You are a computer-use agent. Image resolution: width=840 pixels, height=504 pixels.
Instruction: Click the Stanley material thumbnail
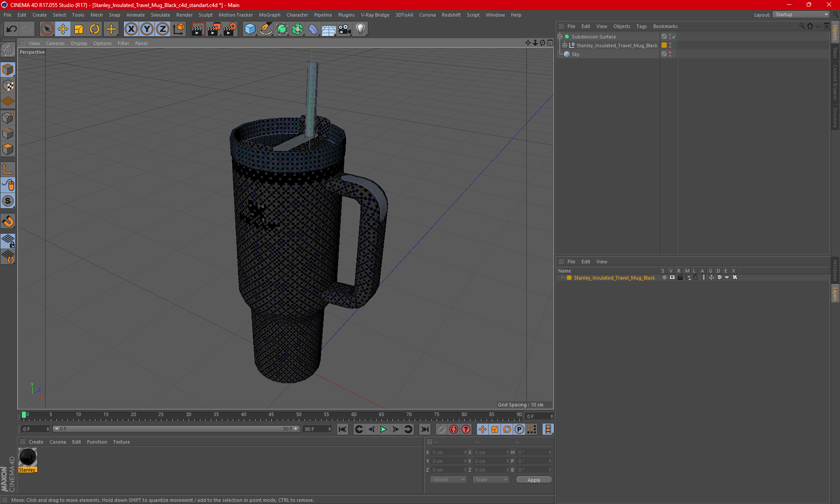[x=28, y=458]
